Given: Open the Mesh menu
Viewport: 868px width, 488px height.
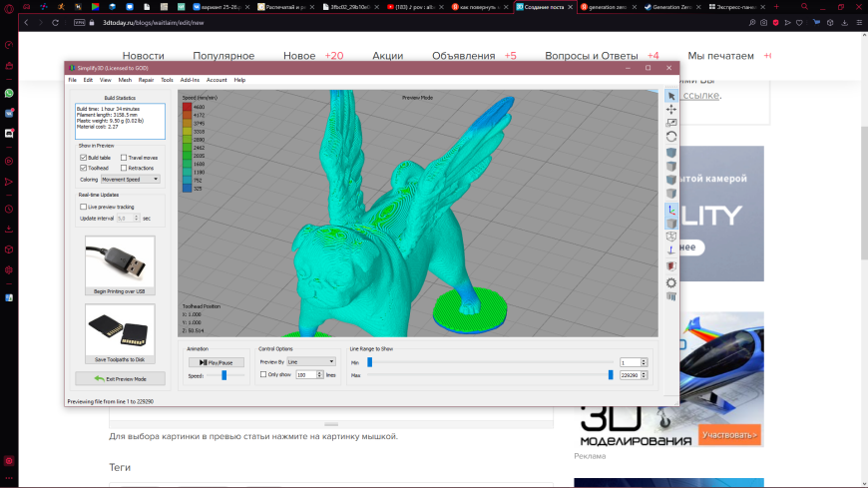Looking at the screenshot, I should 125,80.
